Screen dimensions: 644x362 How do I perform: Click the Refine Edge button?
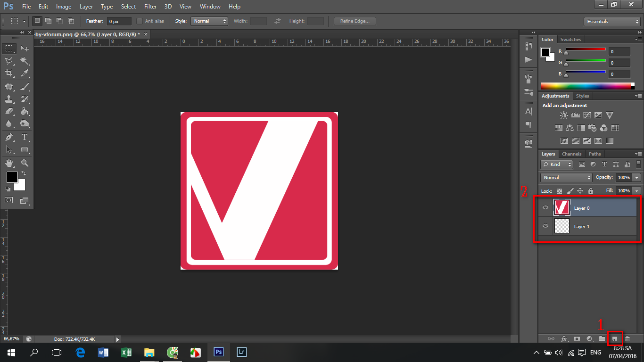pos(355,21)
